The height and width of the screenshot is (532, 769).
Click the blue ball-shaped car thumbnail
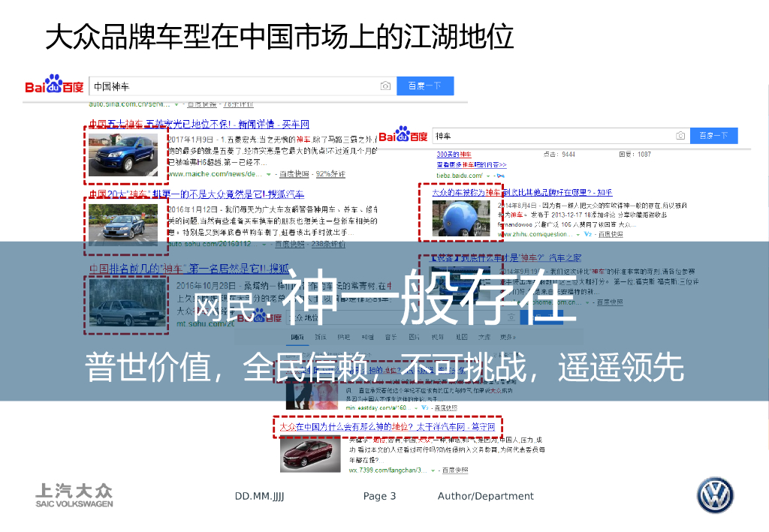[x=461, y=218]
